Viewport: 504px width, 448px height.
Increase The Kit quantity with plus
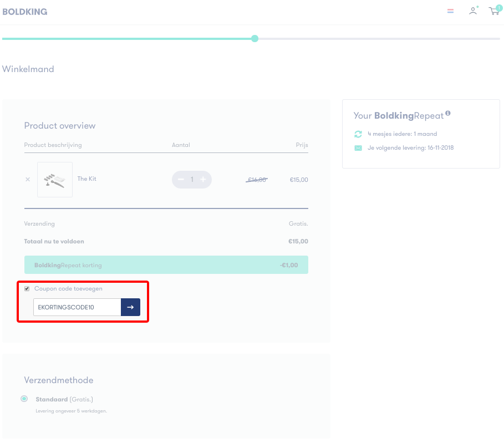(x=203, y=179)
